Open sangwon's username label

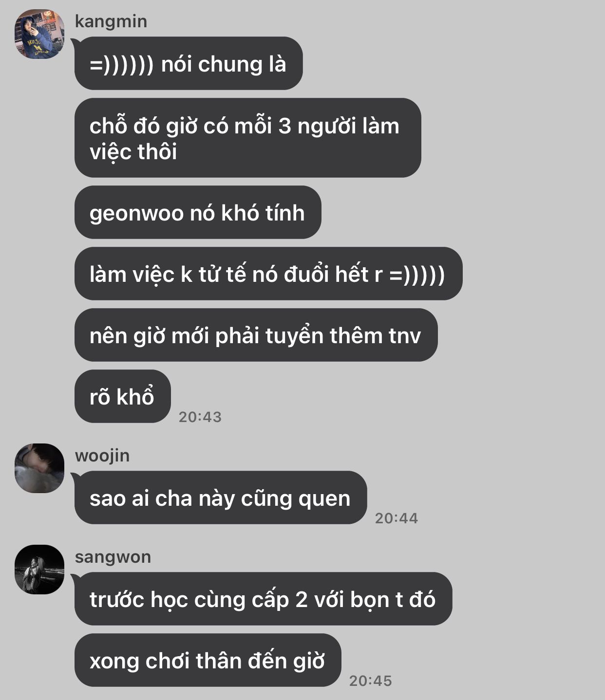click(x=113, y=557)
